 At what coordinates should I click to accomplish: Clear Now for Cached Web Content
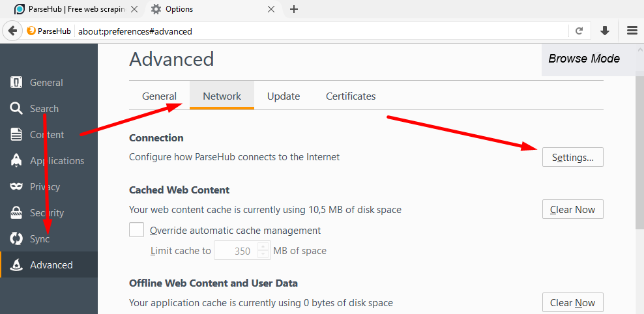click(x=572, y=209)
